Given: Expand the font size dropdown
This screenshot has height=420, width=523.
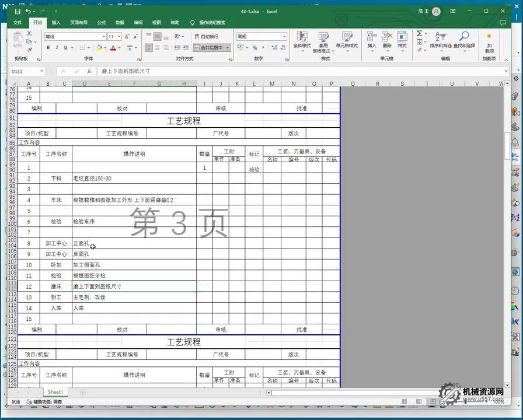Looking at the screenshot, I should pyautogui.click(x=119, y=37).
